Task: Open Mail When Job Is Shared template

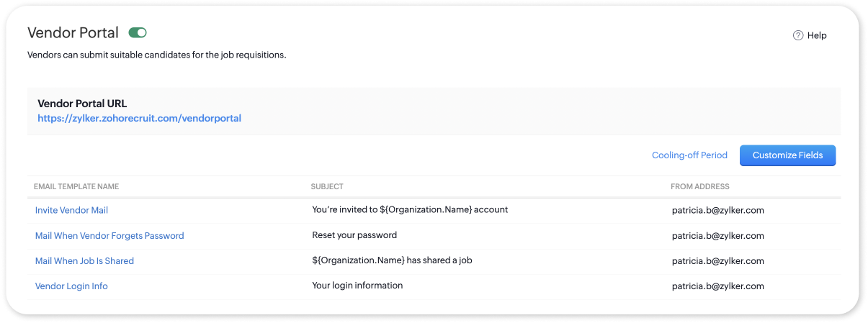Action: (84, 260)
